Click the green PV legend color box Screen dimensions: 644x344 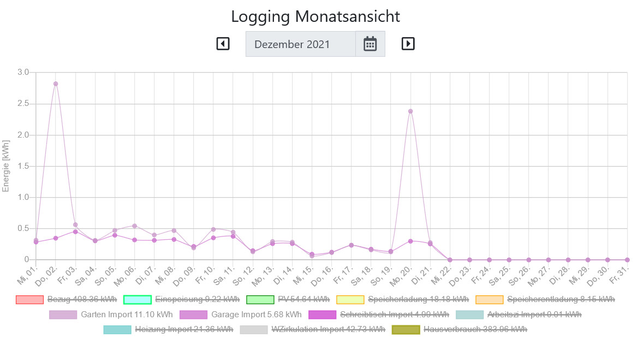pos(260,299)
